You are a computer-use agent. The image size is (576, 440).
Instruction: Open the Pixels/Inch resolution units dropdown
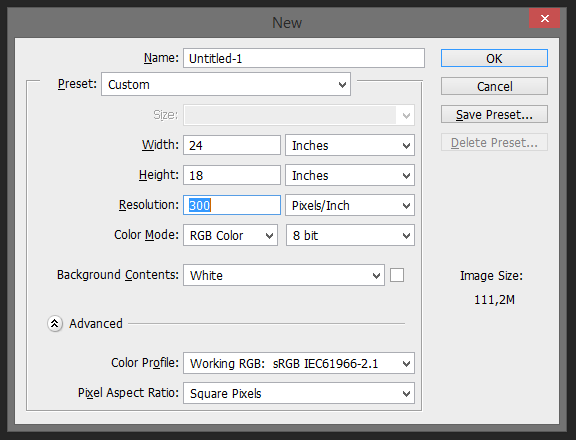350,205
